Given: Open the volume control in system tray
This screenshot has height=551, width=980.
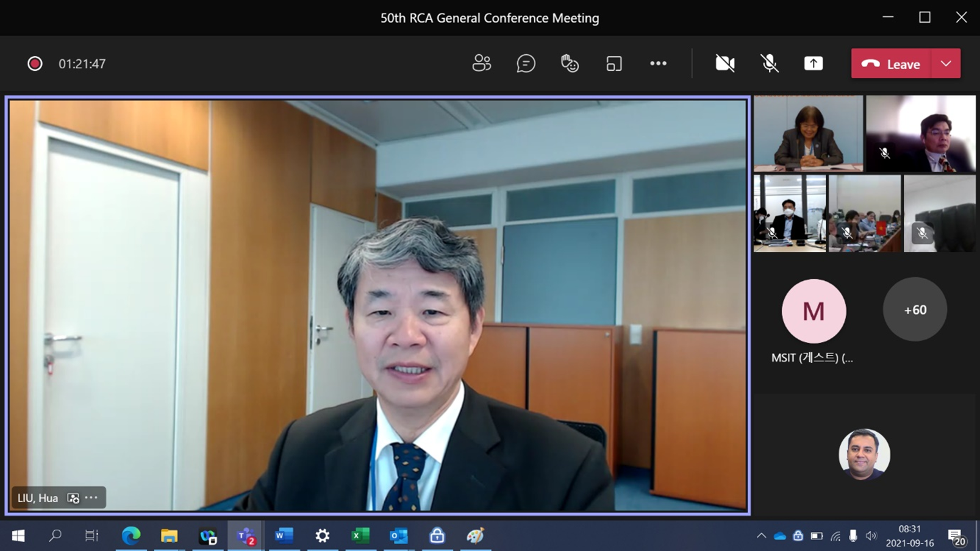Looking at the screenshot, I should 871,536.
